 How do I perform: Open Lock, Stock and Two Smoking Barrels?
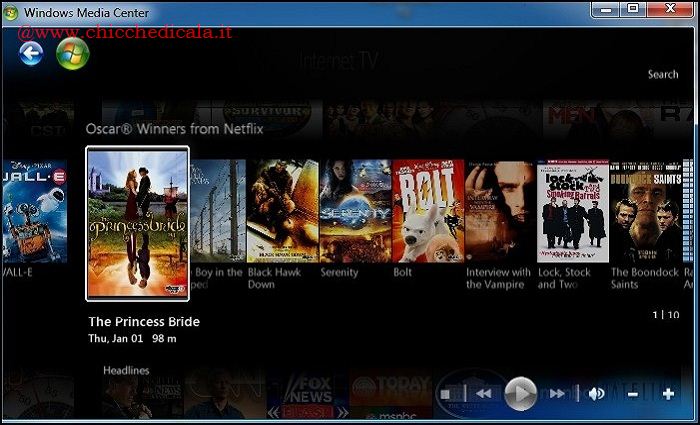click(572, 212)
